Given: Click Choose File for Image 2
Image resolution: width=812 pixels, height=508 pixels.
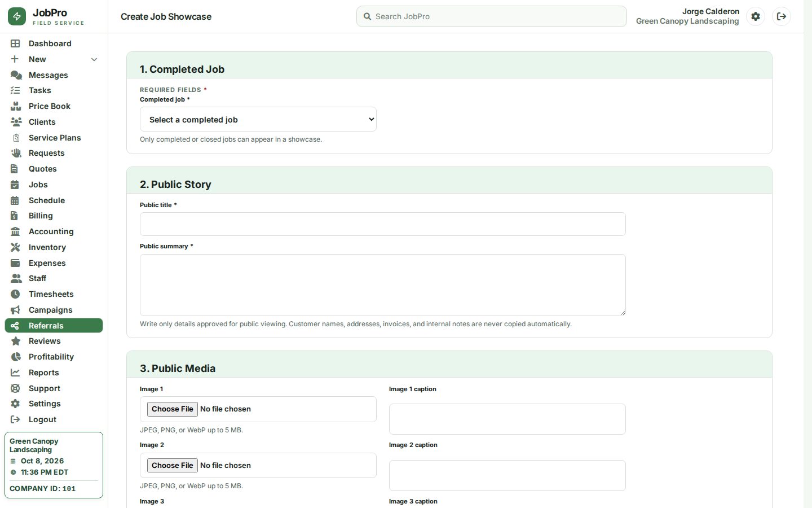Looking at the screenshot, I should 173,465.
